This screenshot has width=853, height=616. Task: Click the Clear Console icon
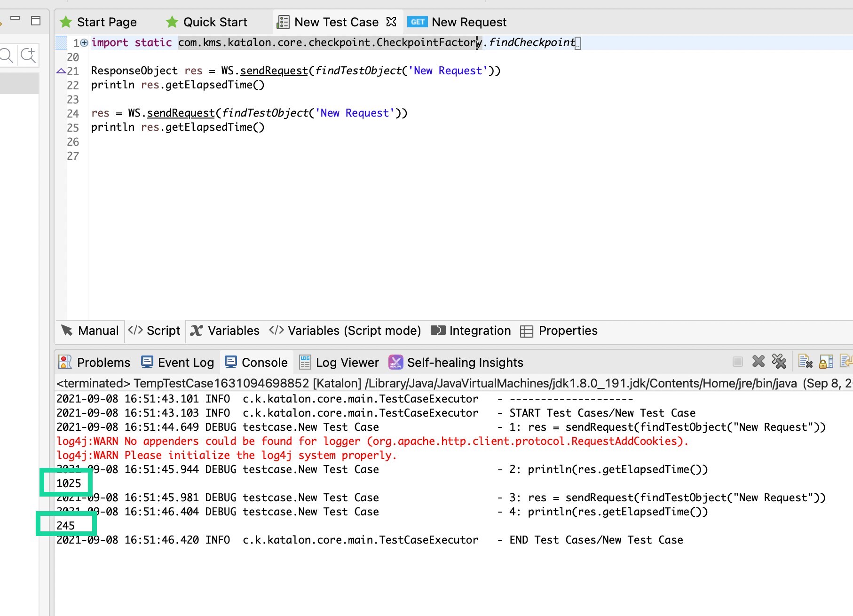coord(805,362)
